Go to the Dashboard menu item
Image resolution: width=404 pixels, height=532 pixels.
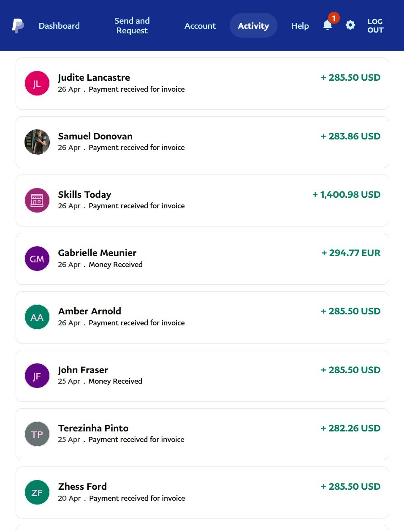click(x=59, y=26)
